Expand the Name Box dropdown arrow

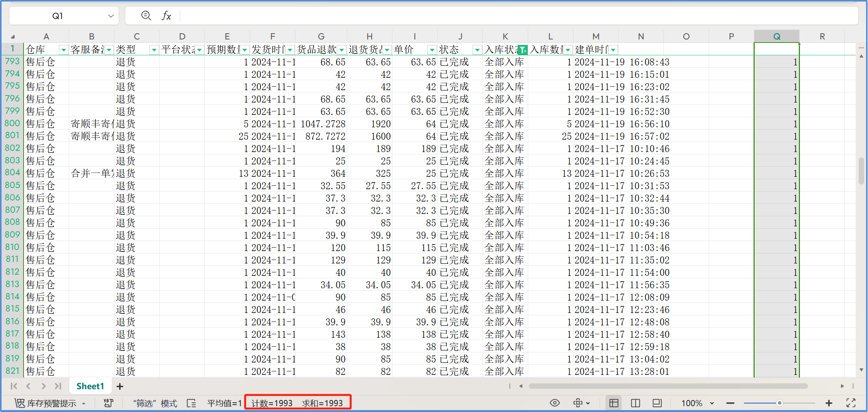(x=111, y=16)
